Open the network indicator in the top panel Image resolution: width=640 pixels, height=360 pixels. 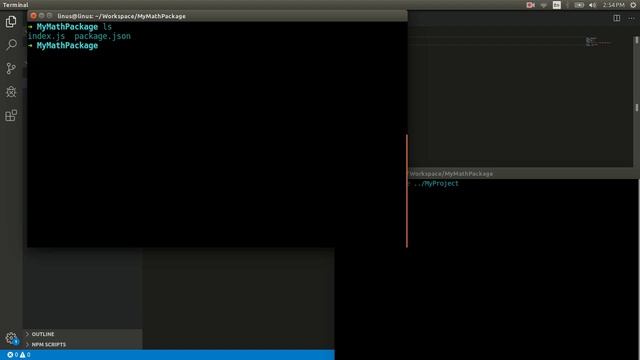tap(544, 5)
